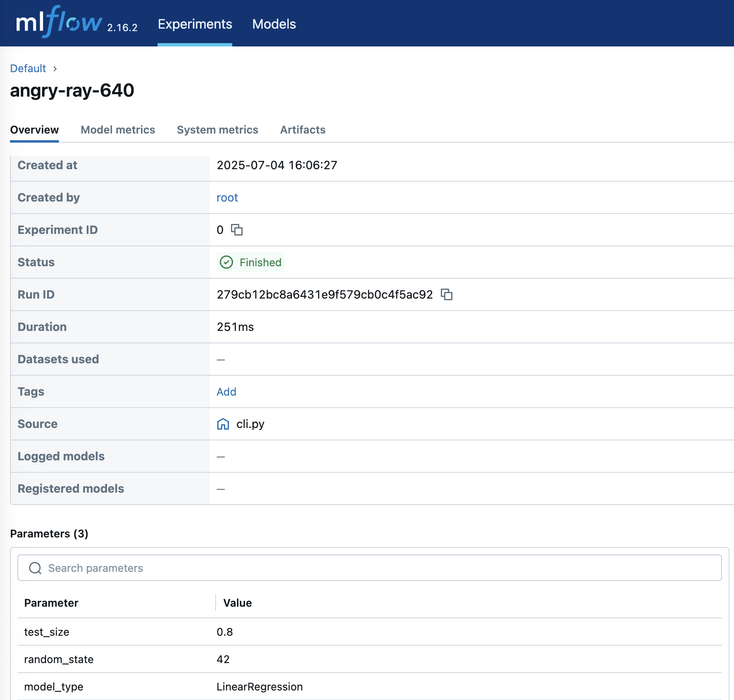Open the Experiments navigation tab
The image size is (734, 700).
tap(195, 24)
